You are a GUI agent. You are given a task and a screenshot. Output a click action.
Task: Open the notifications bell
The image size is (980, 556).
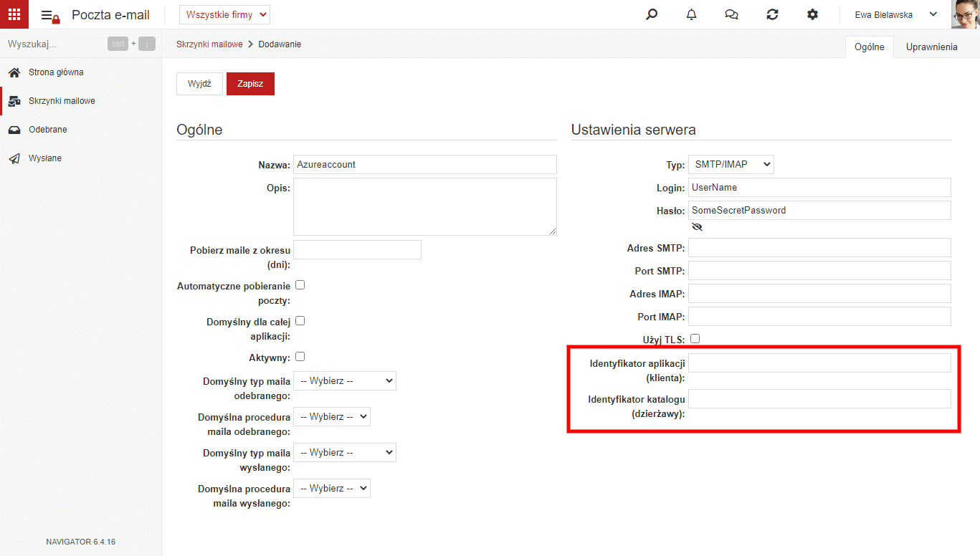(x=691, y=14)
